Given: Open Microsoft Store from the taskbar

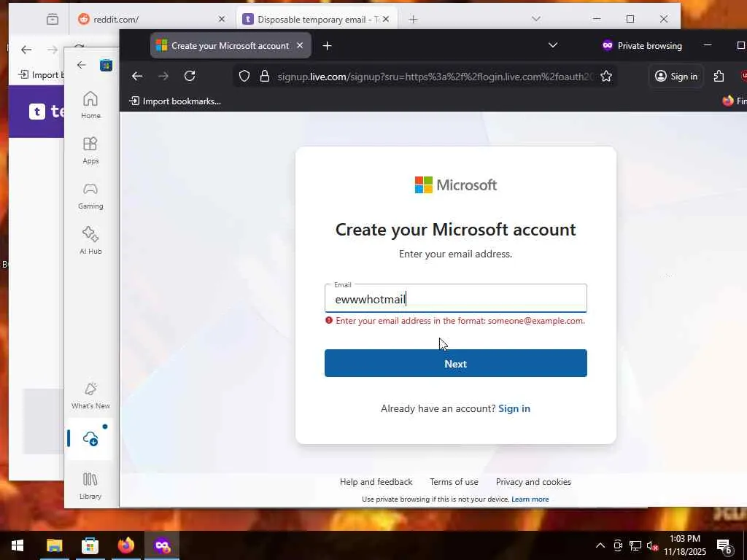Looking at the screenshot, I should [90, 545].
